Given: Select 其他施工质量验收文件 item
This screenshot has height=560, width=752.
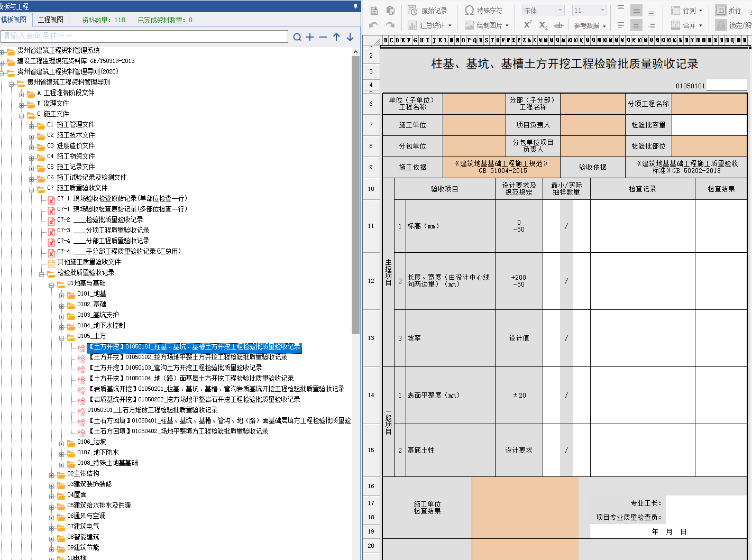Looking at the screenshot, I should click(x=89, y=262).
